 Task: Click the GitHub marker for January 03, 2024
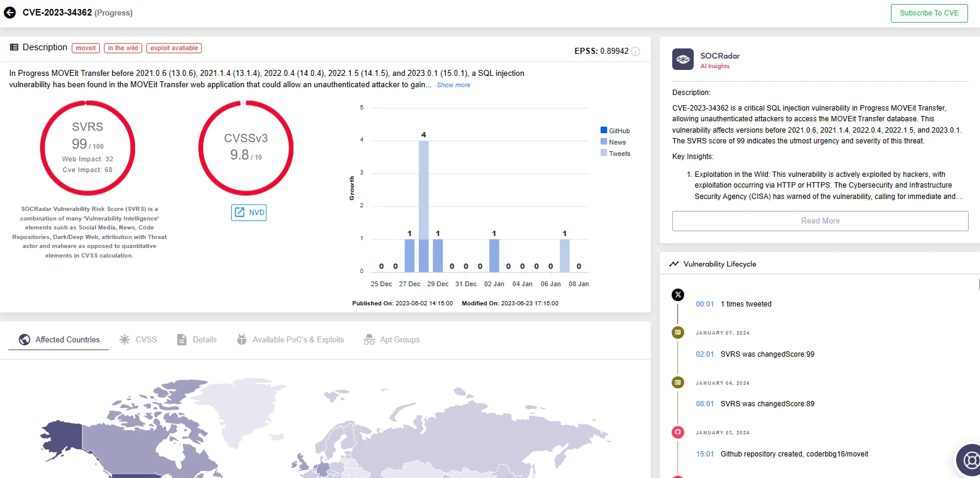[x=678, y=432]
